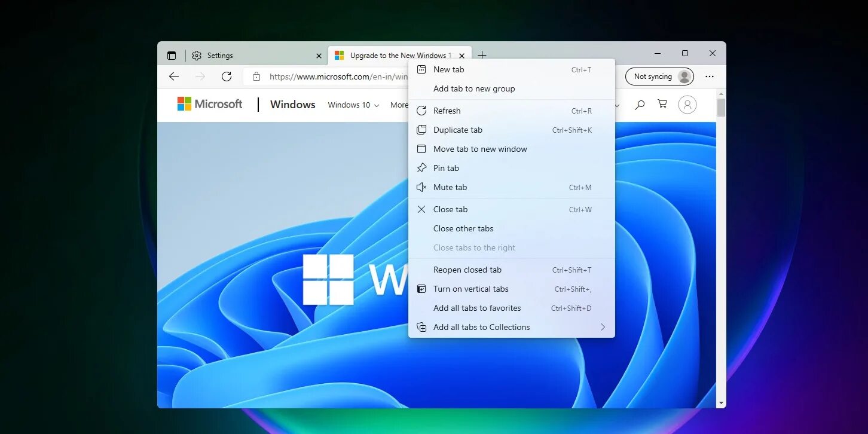The width and height of the screenshot is (868, 434).
Task: Open the shopping cart icon
Action: (662, 104)
